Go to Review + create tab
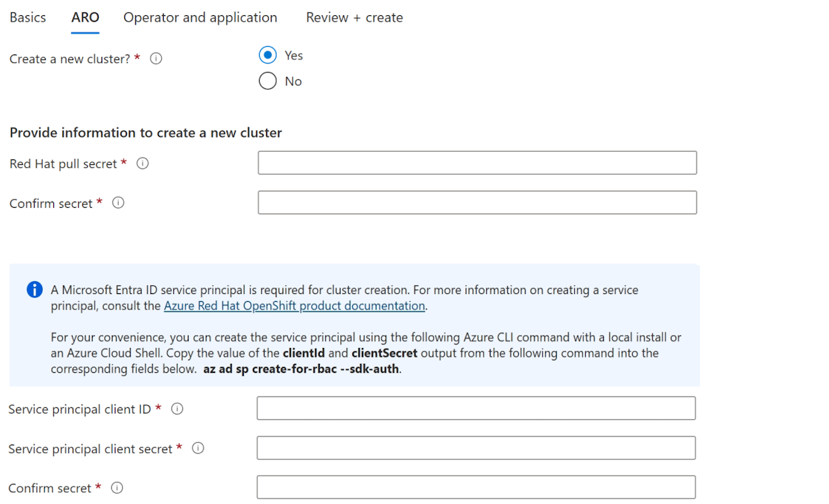The height and width of the screenshot is (504, 829). coord(354,17)
